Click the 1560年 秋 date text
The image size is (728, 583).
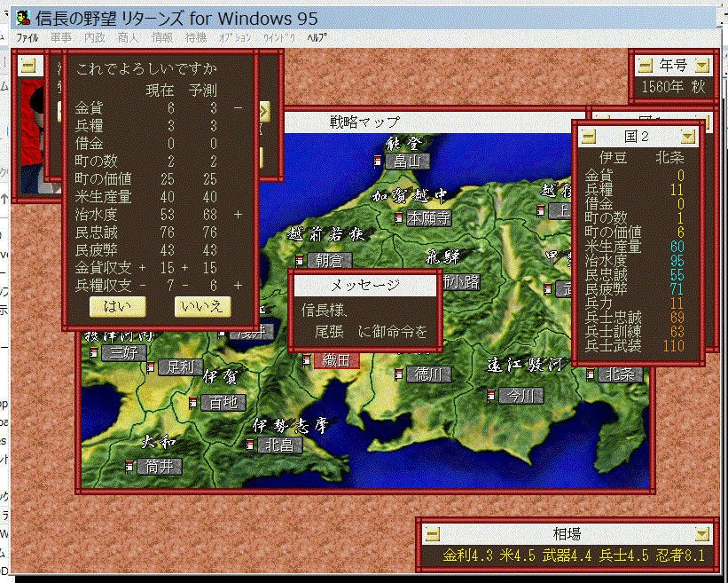(673, 87)
